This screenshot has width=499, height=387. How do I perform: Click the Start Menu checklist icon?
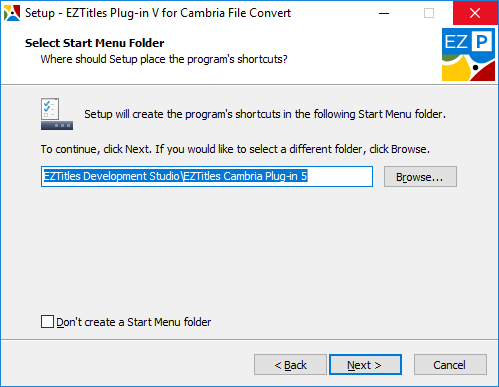coord(50,109)
